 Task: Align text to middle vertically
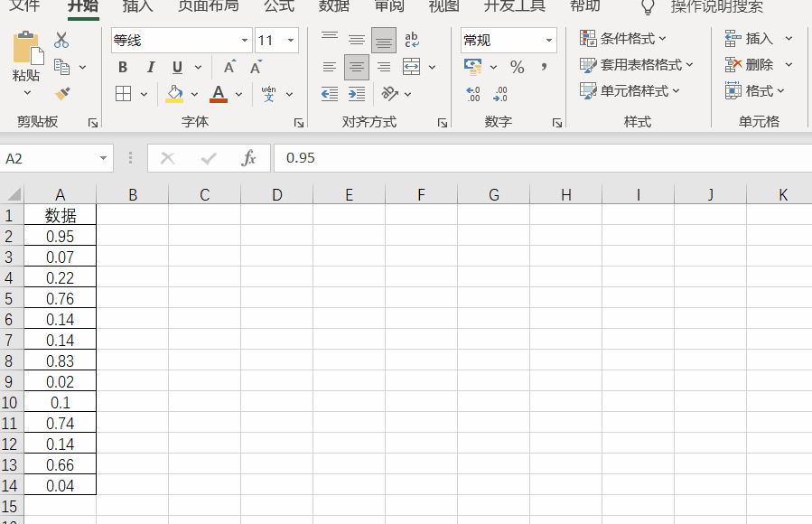coord(356,40)
